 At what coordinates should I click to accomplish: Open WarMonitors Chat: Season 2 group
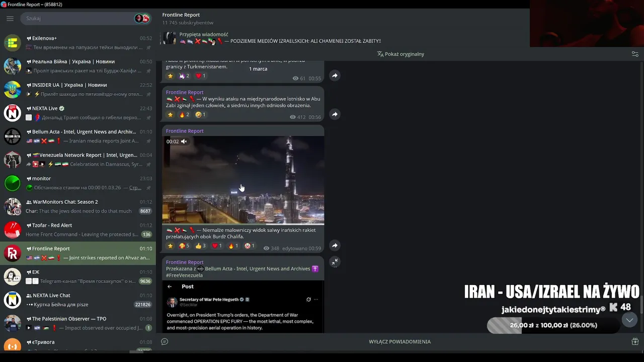pos(78,206)
